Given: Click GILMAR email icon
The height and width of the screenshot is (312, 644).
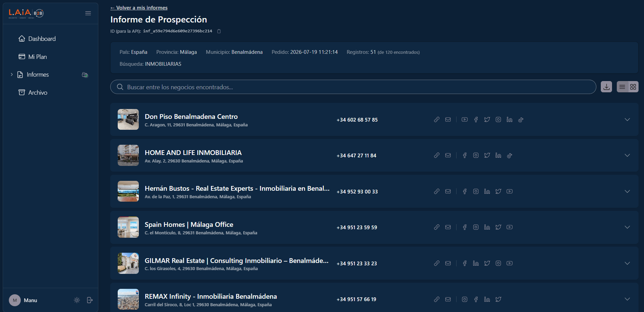Looking at the screenshot, I should click(x=448, y=263).
